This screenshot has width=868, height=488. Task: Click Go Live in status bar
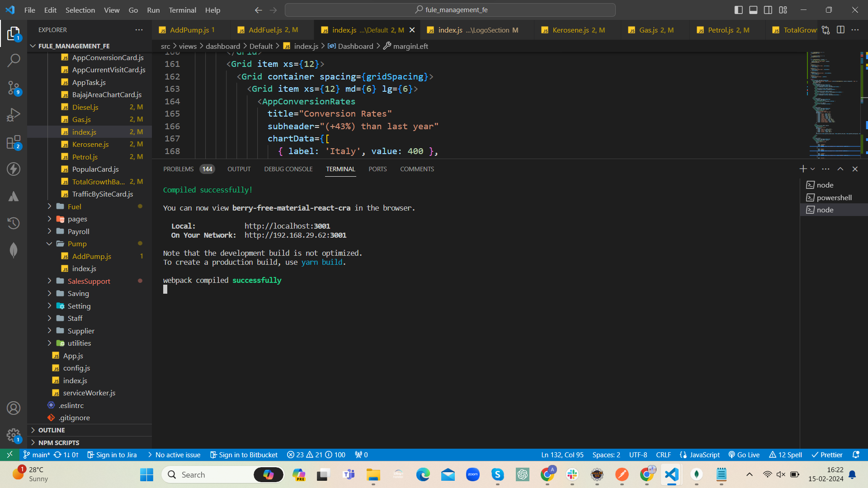pyautogui.click(x=744, y=455)
